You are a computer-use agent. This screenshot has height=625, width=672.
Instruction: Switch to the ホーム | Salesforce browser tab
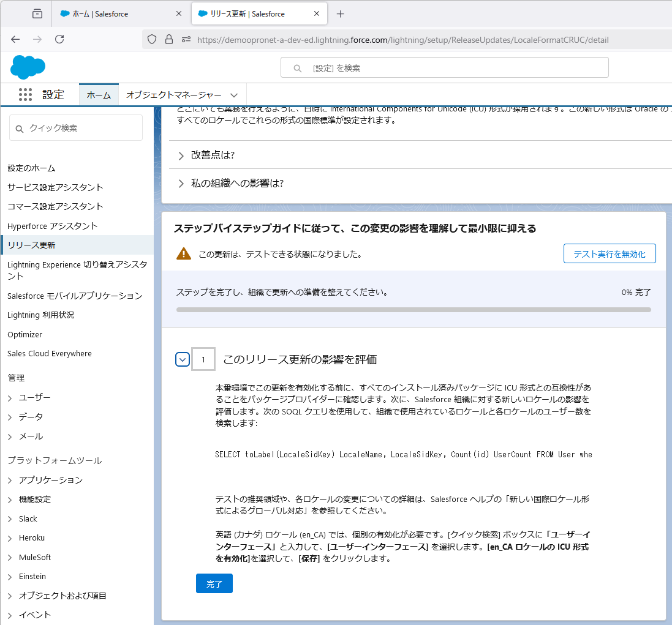click(116, 14)
